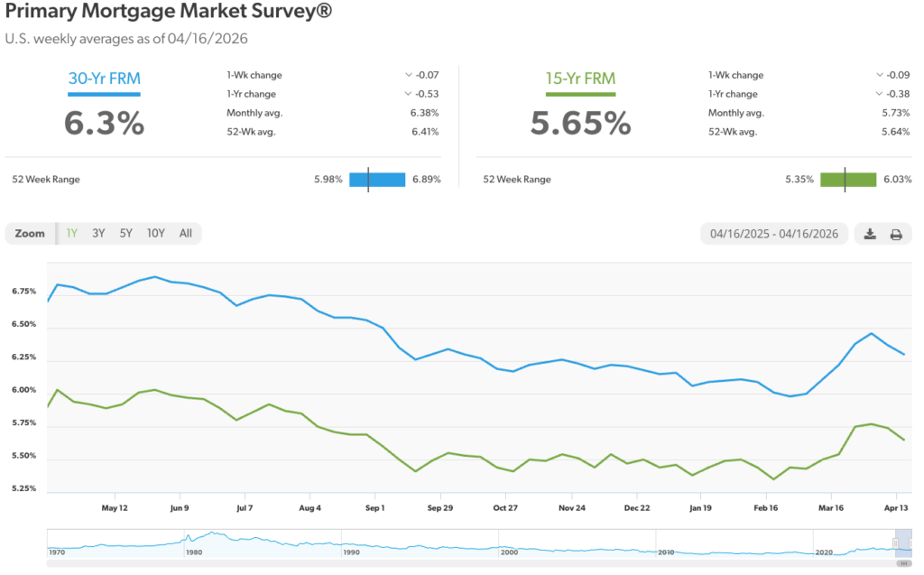This screenshot has width=924, height=575.
Task: Click 15-Yr FRM 1-Yr change down arrow
Action: click(x=880, y=94)
